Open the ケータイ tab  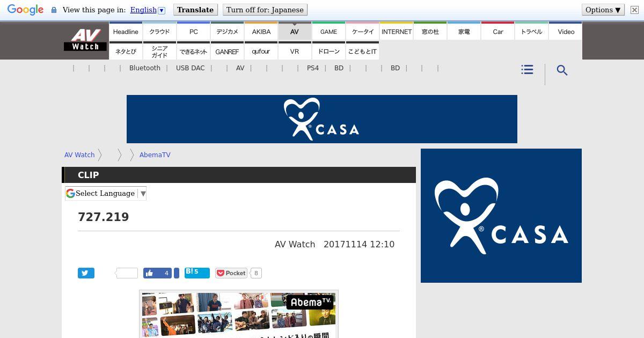coord(363,31)
